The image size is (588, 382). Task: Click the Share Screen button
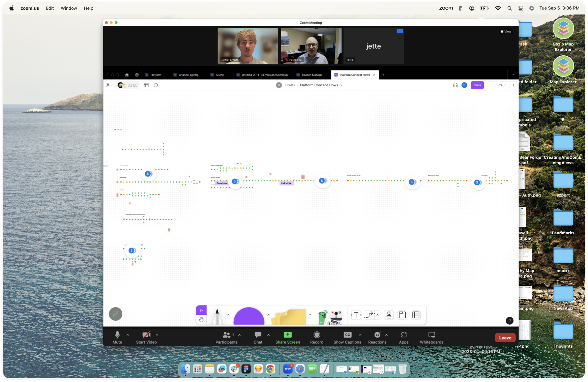coord(288,337)
